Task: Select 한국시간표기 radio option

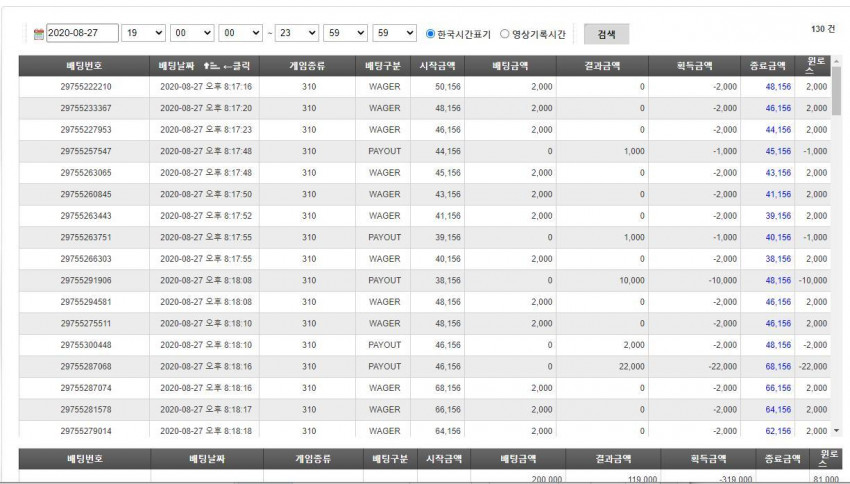Action: [430, 34]
